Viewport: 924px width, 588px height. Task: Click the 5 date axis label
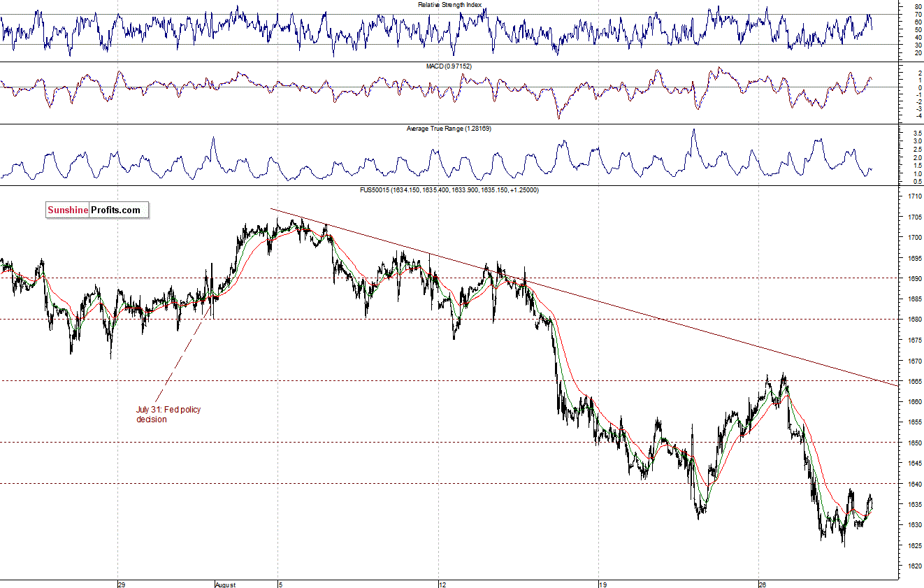click(x=280, y=584)
